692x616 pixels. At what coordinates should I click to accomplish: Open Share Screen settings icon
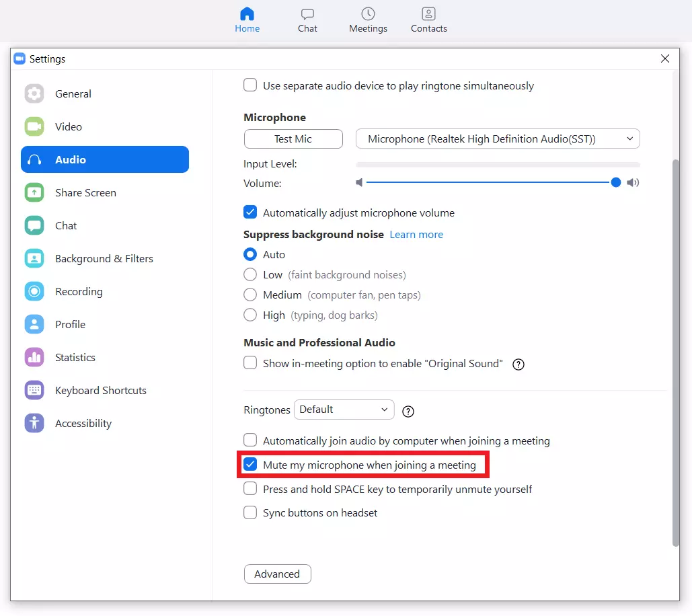pos(34,192)
